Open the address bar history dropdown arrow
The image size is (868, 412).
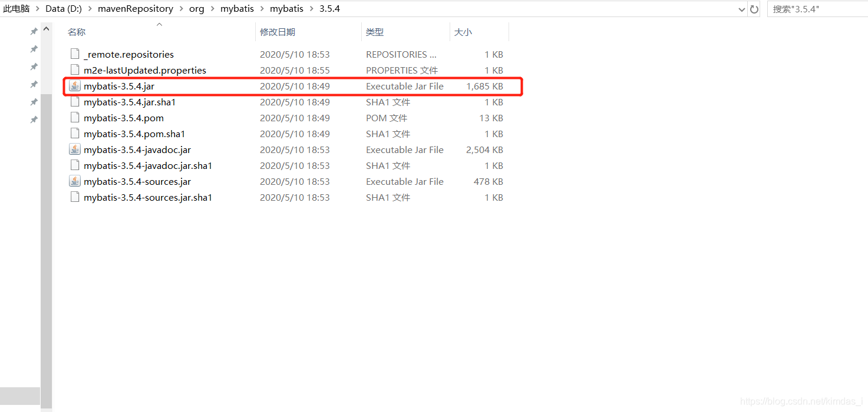coord(742,9)
